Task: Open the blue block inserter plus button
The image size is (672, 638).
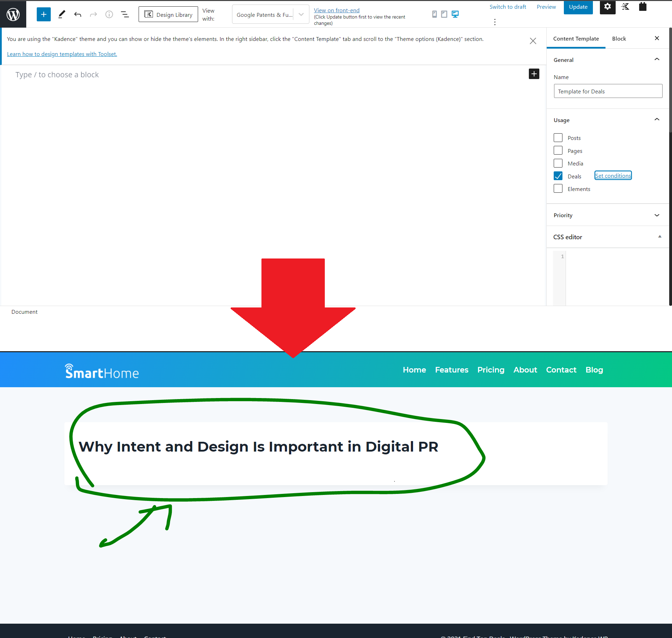Action: [x=44, y=14]
